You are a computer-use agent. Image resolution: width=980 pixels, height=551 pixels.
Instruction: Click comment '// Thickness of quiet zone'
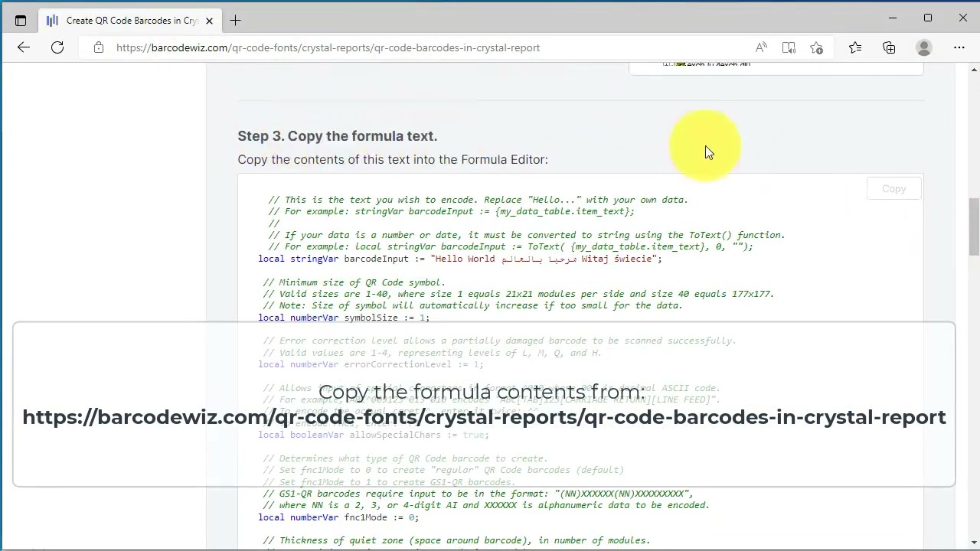pyautogui.click(x=456, y=540)
